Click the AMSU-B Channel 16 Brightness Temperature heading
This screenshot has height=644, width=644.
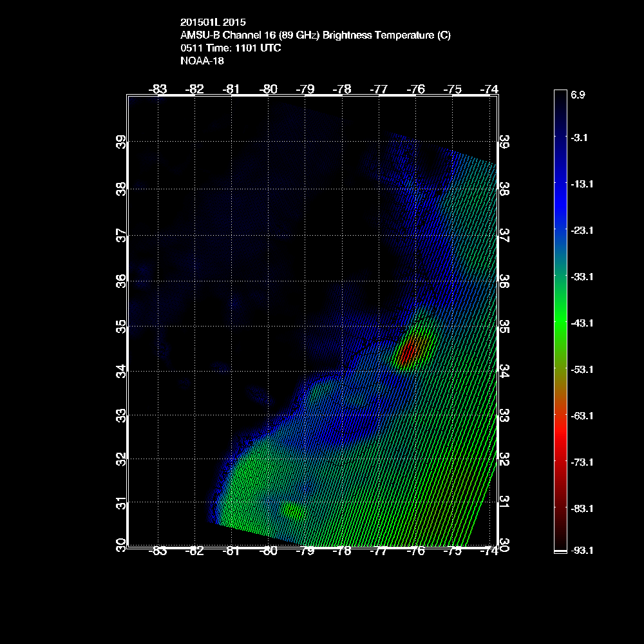(315, 35)
